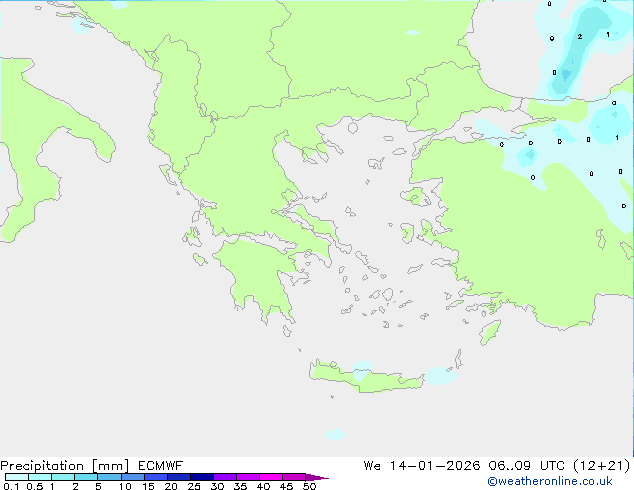Click the 40–45 mm bright magenta legend swatch
This screenshot has width=634, height=490.
(x=271, y=477)
